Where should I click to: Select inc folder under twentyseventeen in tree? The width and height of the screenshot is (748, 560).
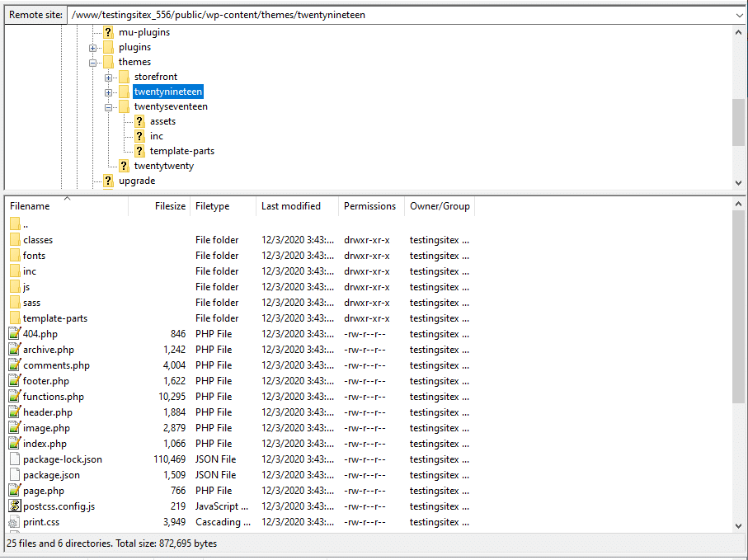pos(157,136)
